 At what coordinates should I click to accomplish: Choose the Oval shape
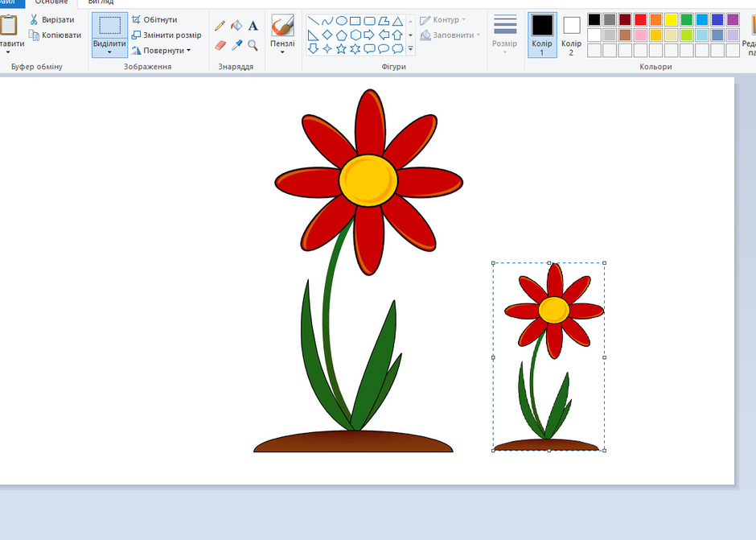point(341,21)
